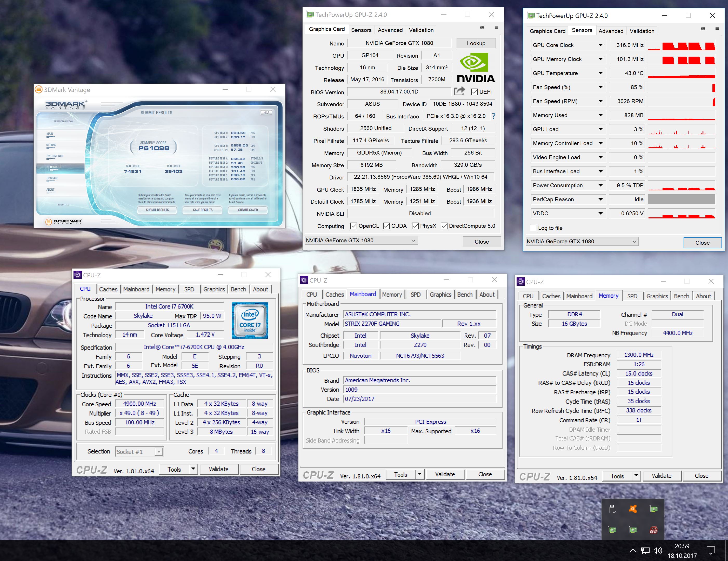
Task: Toggle the PhysX checkbox
Action: pyautogui.click(x=415, y=226)
